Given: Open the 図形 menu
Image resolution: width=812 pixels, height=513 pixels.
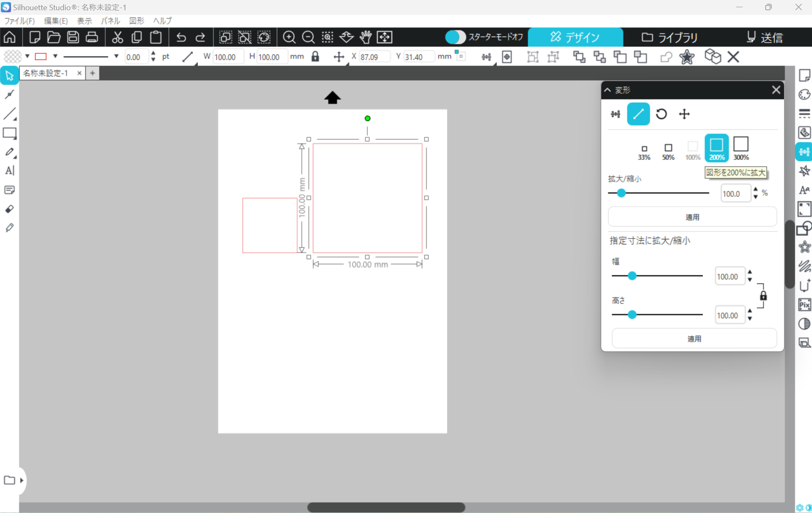Looking at the screenshot, I should click(x=137, y=21).
